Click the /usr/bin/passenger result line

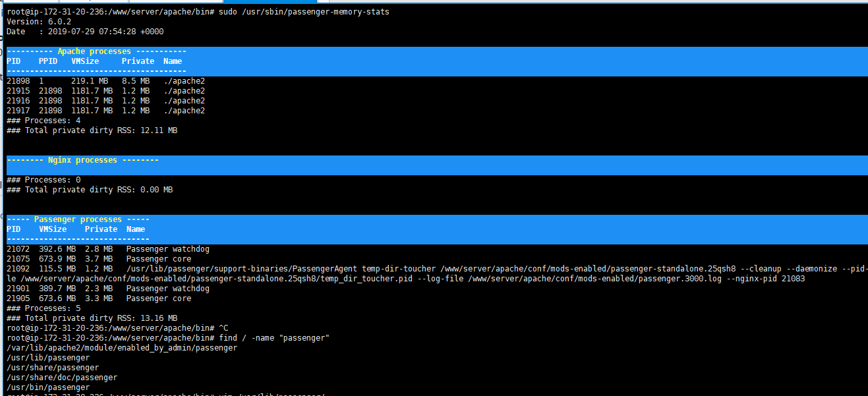click(48, 387)
